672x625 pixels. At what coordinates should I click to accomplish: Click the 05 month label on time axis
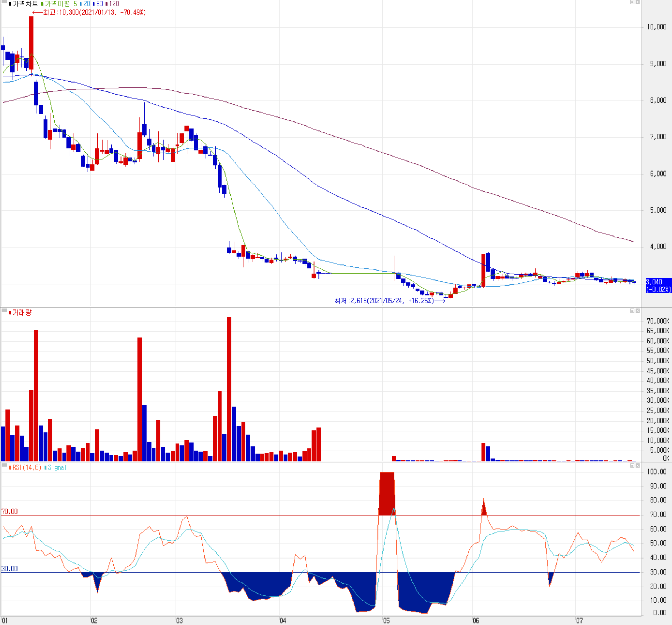pos(386,621)
